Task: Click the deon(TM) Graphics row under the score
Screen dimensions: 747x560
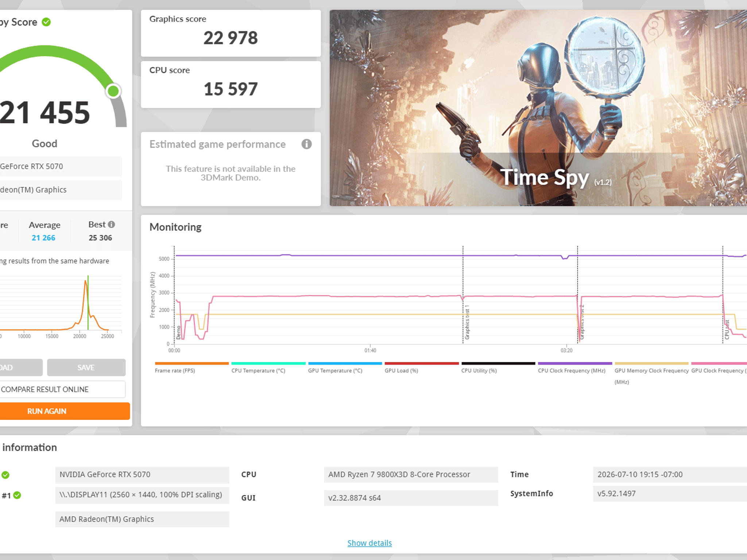Action: pos(61,190)
